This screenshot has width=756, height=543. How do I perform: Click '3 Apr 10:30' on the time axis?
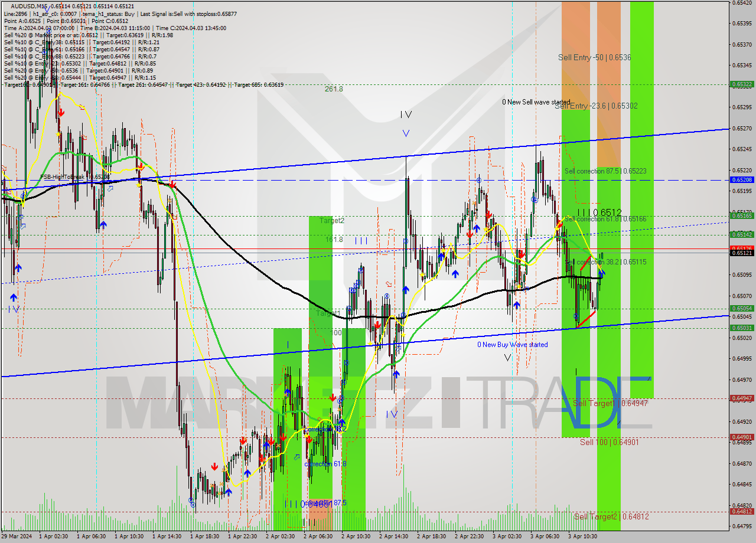[x=583, y=537]
